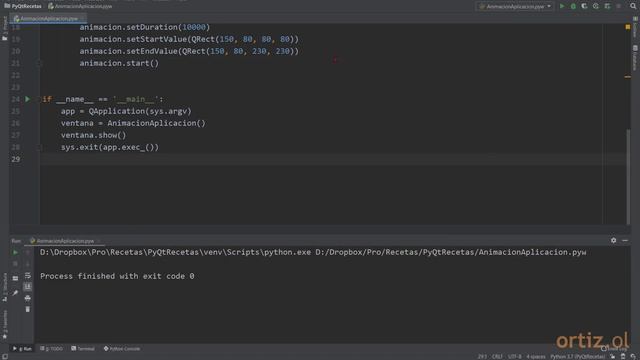This screenshot has width=640, height=360.
Task: Open the Event Log from the status bar
Action: [614, 349]
